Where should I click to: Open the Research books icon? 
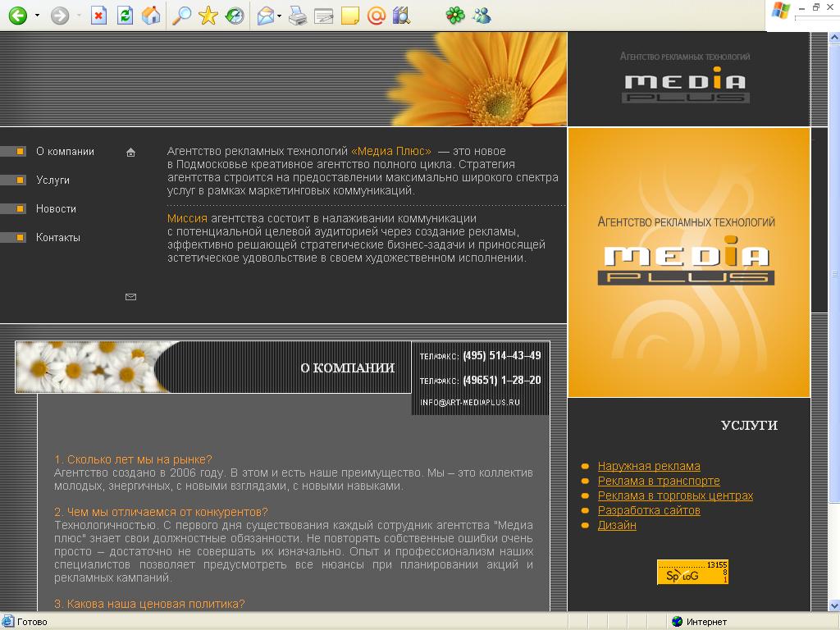point(402,16)
